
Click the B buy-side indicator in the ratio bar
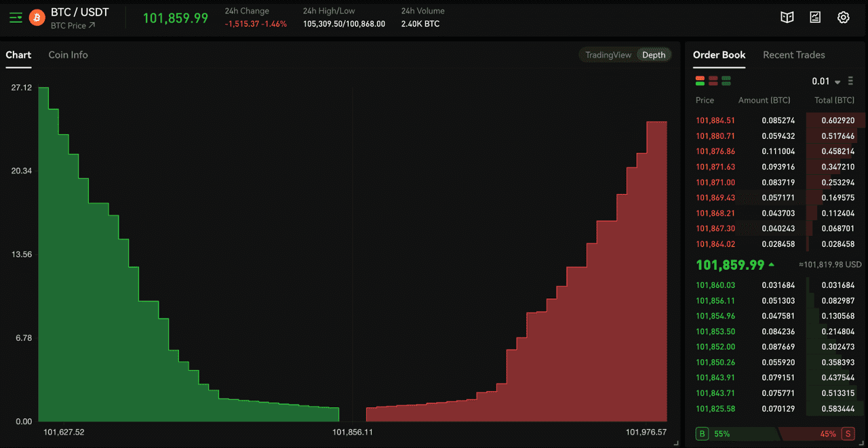coord(701,433)
